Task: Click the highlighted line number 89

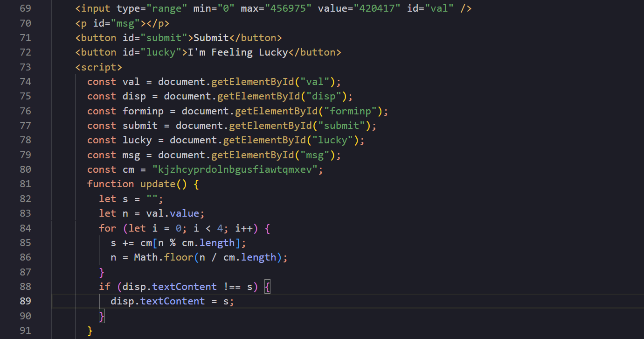Action: coord(26,301)
